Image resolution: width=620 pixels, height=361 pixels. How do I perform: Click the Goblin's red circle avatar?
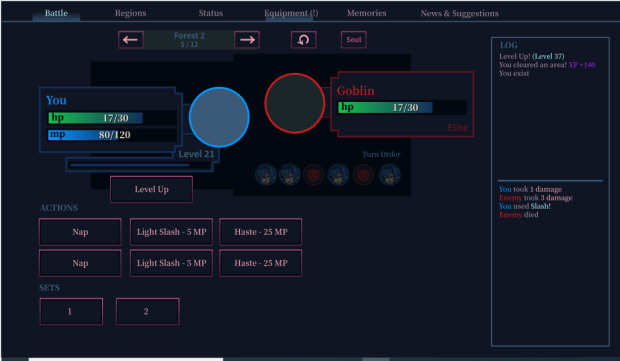pyautogui.click(x=295, y=103)
